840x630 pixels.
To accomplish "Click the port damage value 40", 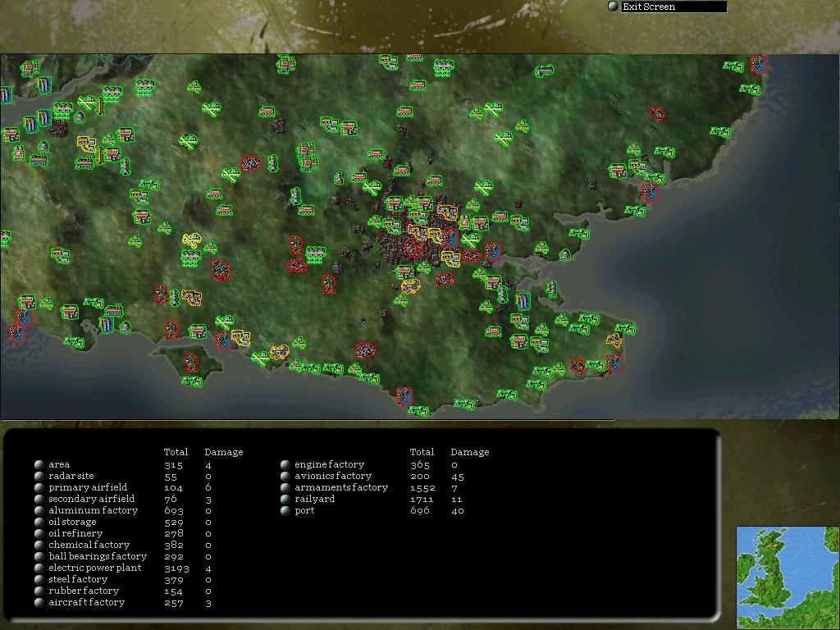I will click(x=458, y=511).
